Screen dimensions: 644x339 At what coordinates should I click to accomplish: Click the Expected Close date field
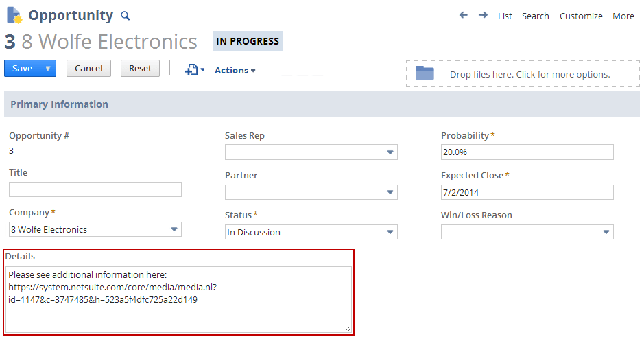point(527,192)
